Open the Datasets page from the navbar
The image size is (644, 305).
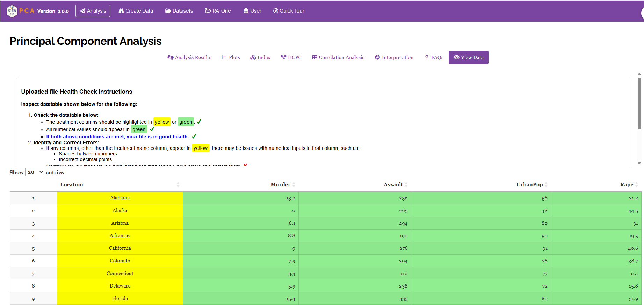tap(179, 11)
